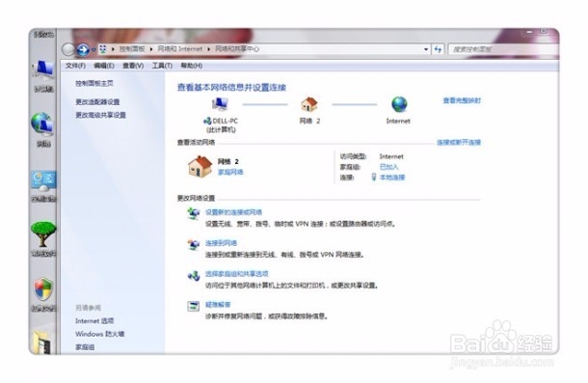Image resolution: width=588 pixels, height=383 pixels.
Task: Click the large house icon for 网络 2
Action: (x=200, y=167)
